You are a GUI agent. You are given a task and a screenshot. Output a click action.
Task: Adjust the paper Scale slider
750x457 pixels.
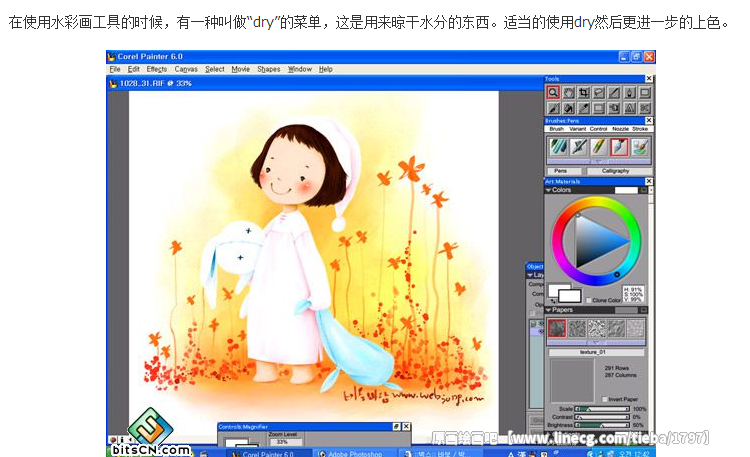[x=603, y=409]
